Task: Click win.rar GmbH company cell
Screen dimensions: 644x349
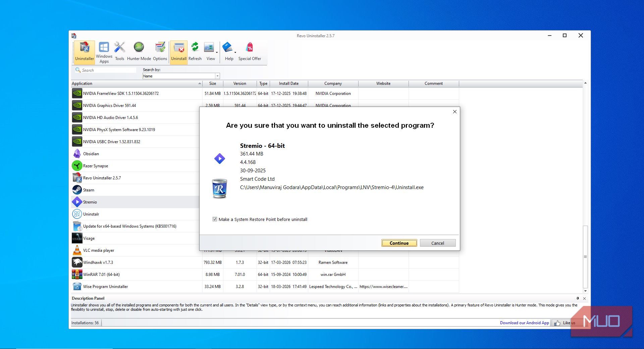Action: 333,274
